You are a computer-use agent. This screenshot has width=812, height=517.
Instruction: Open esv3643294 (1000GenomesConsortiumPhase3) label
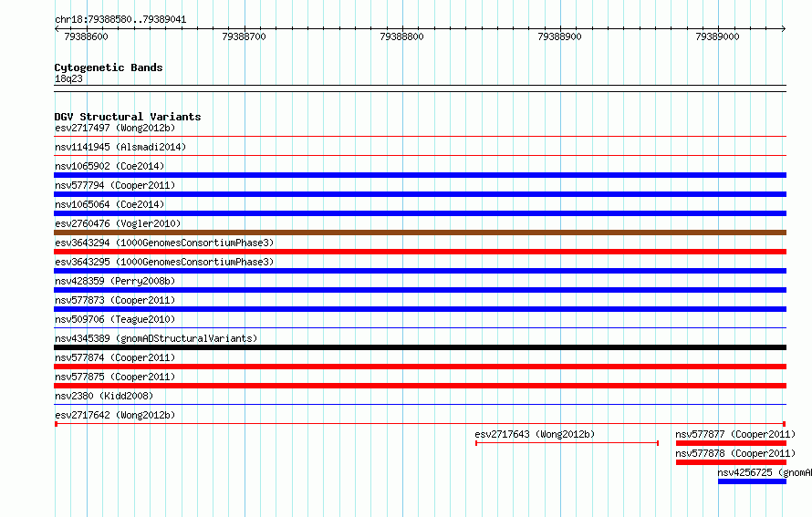pos(164,243)
